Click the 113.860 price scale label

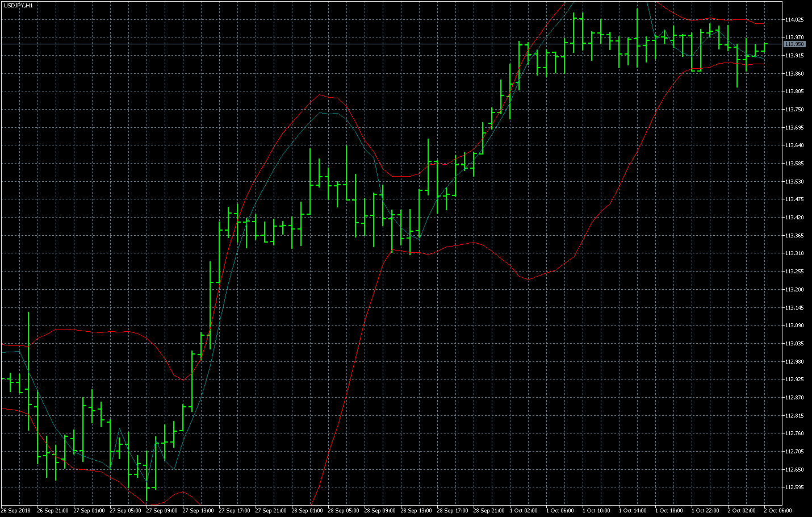(x=794, y=74)
